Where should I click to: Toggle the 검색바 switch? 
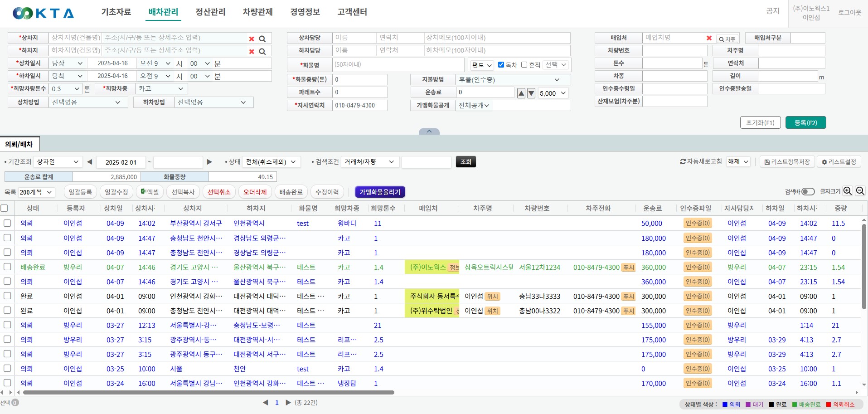808,192
